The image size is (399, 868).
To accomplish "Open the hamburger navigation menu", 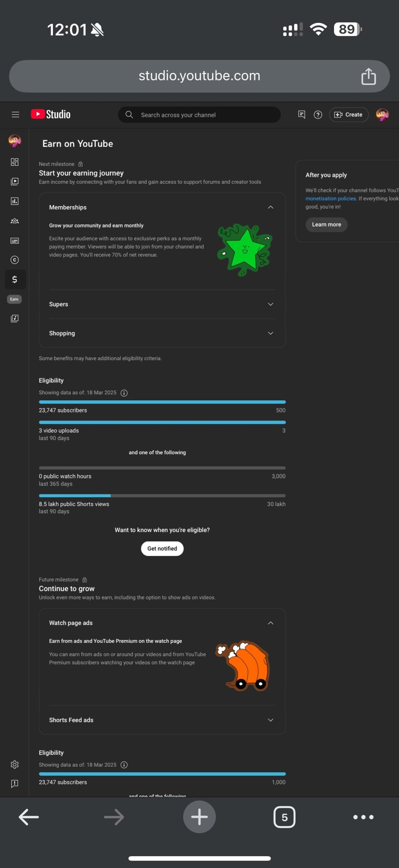I will (x=15, y=115).
